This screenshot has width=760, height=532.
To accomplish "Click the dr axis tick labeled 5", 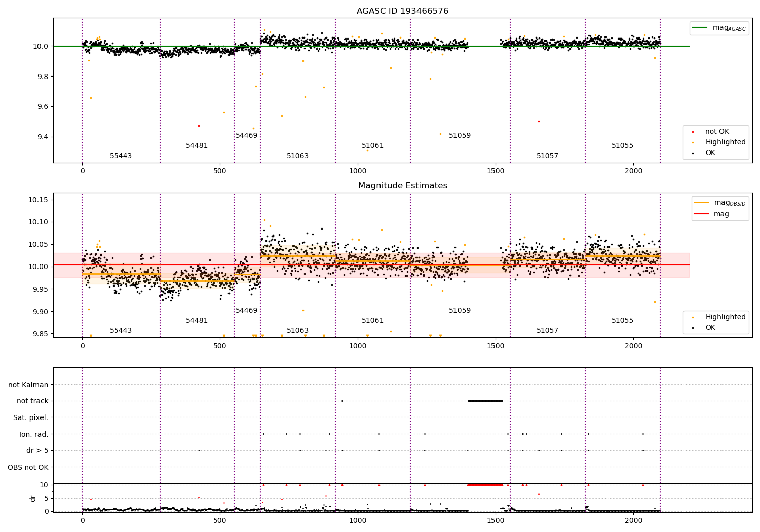I will point(47,499).
